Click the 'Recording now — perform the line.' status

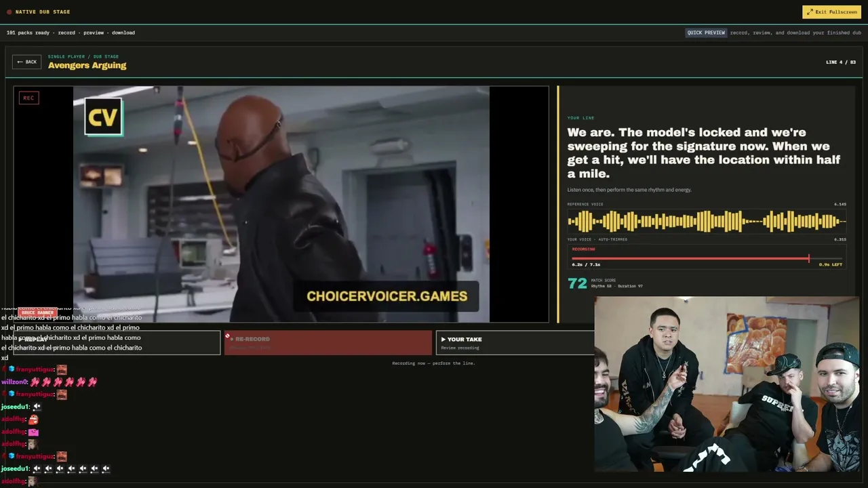coord(433,363)
